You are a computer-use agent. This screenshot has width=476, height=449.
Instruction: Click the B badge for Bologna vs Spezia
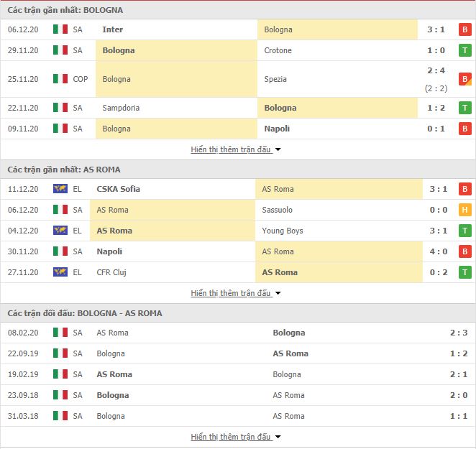point(464,79)
